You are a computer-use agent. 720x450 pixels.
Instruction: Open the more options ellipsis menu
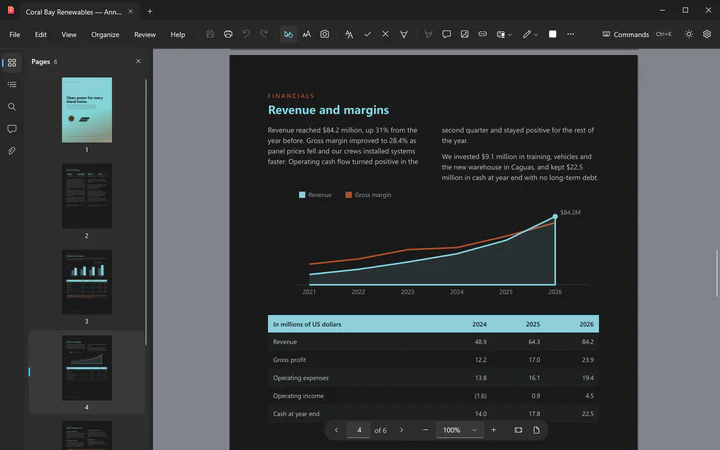coord(570,34)
